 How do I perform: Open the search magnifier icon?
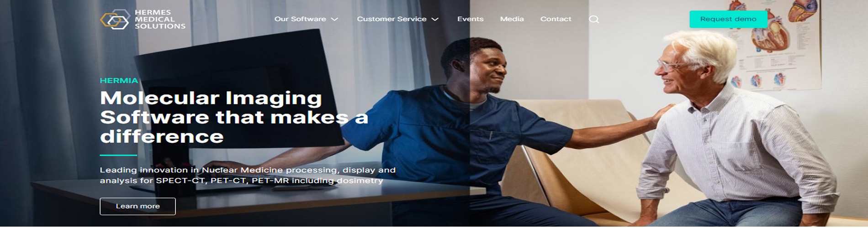(594, 19)
